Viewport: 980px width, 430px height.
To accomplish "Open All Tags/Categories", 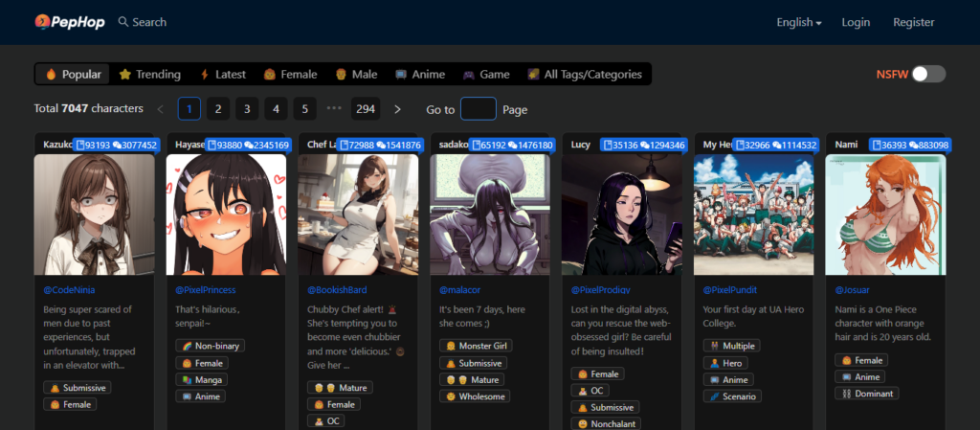I will (585, 75).
